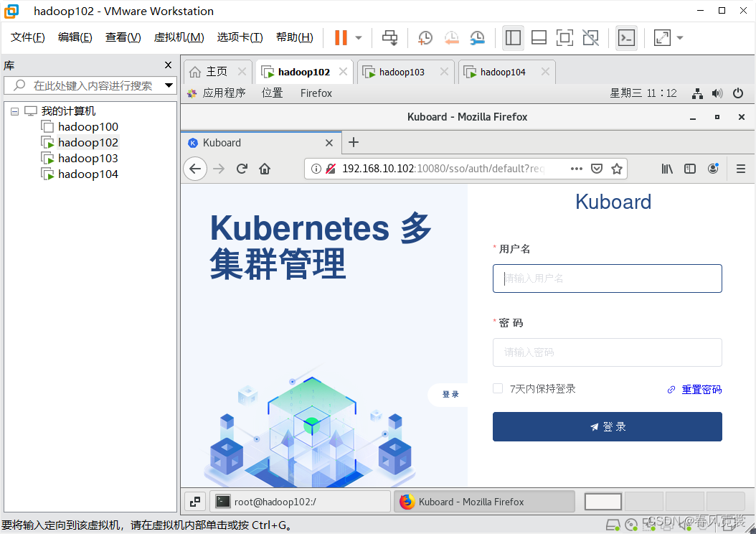The height and width of the screenshot is (534, 756).
Task: Click the stretch guest display icon
Action: (662, 37)
